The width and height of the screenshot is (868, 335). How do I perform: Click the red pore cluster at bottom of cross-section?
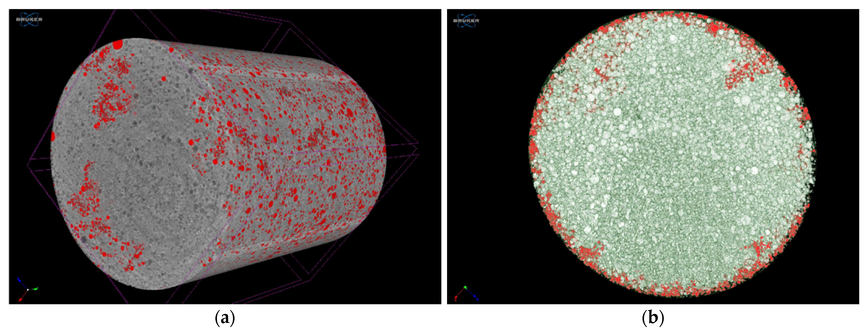pos(671,290)
